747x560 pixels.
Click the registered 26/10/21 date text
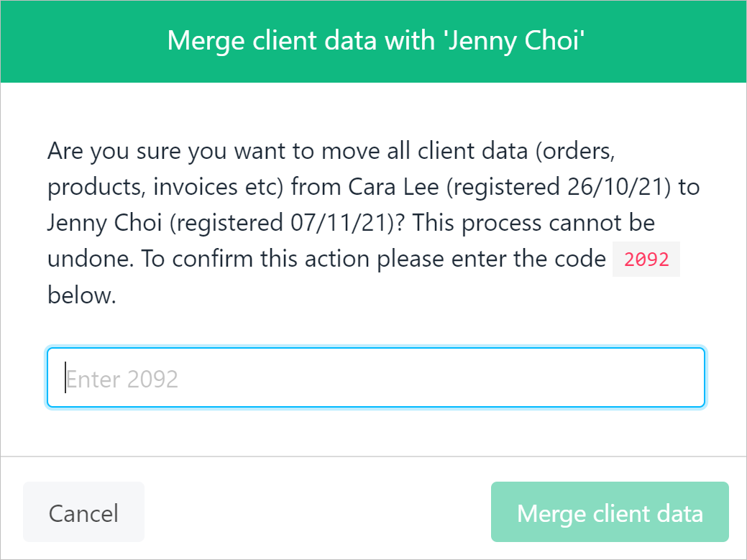pos(559,187)
